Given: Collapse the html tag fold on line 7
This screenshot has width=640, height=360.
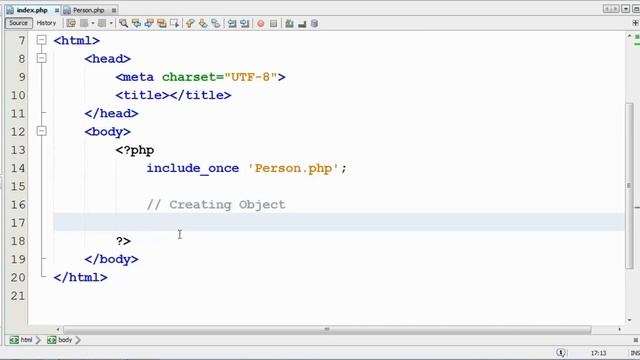Looking at the screenshot, I should tap(41, 40).
